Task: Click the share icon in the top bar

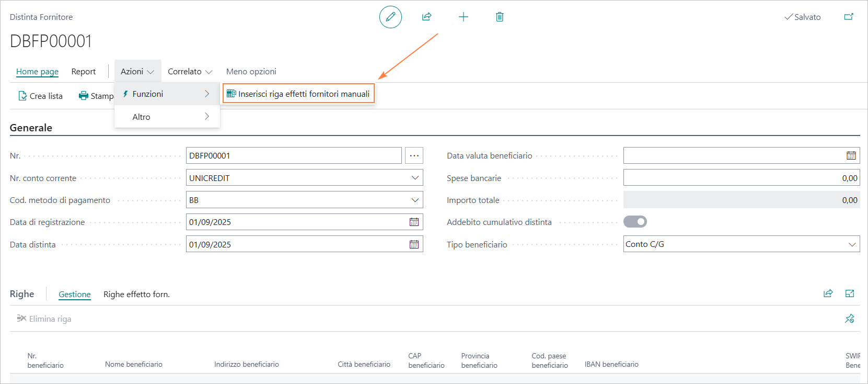Action: (x=427, y=17)
